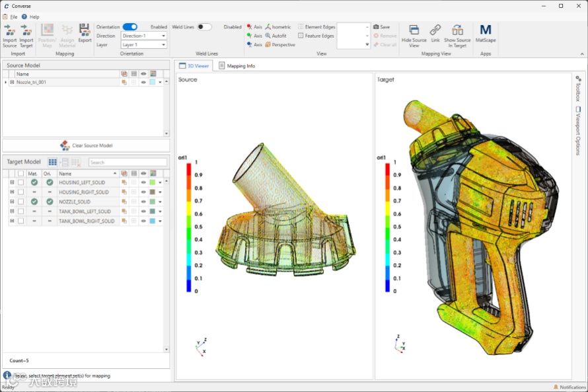
Task: Click mapping icon for HOUSING_RIGHT_SOLID row
Action: [124, 192]
